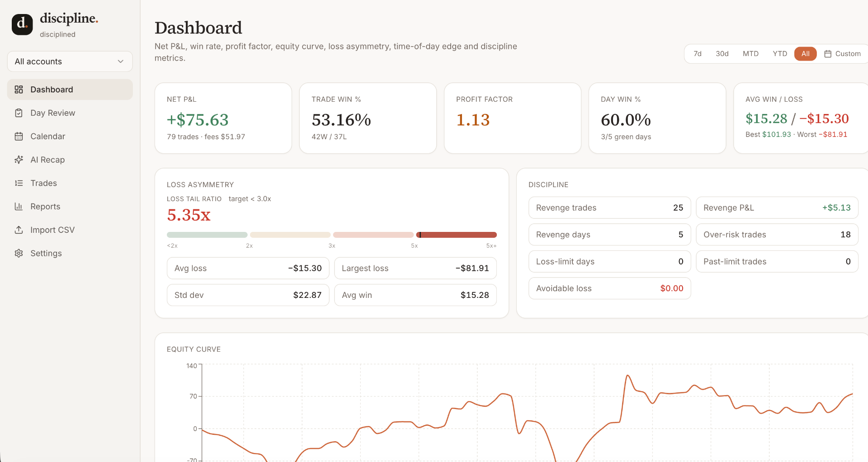This screenshot has height=462, width=868.
Task: Click the Avg win stat box
Action: [x=415, y=295]
